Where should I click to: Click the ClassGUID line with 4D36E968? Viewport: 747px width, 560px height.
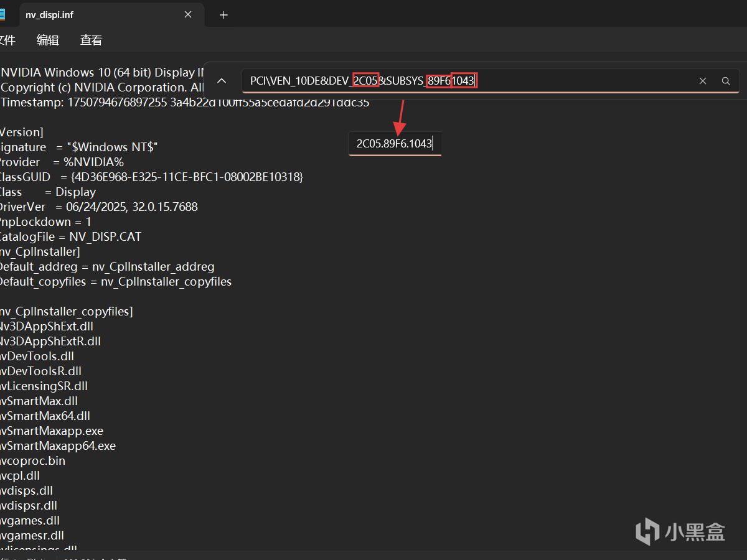[x=151, y=177]
